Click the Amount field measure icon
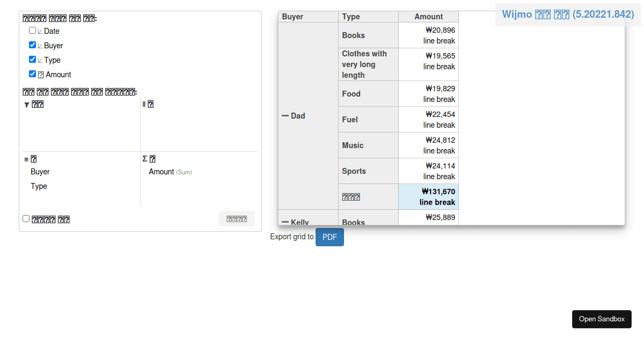The image size is (644, 338). click(x=41, y=75)
